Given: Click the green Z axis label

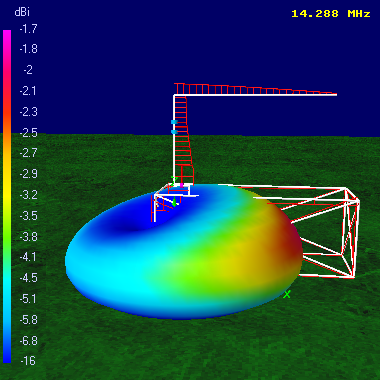Looking at the screenshot, I should tap(173, 180).
